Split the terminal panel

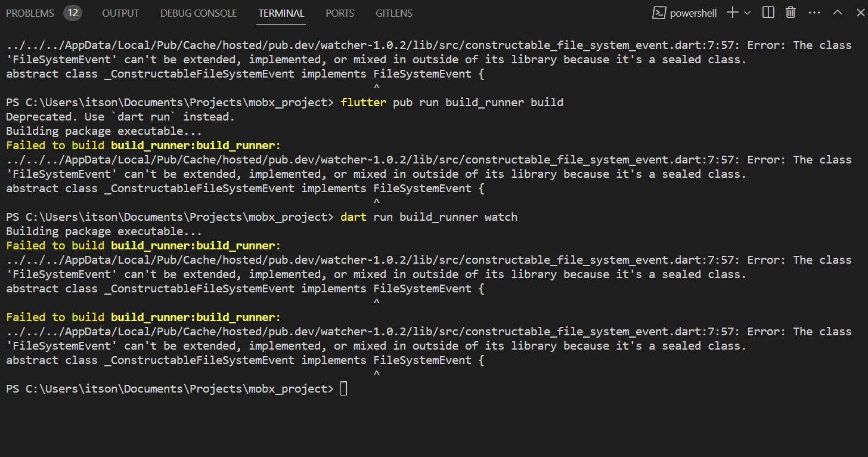(x=768, y=13)
